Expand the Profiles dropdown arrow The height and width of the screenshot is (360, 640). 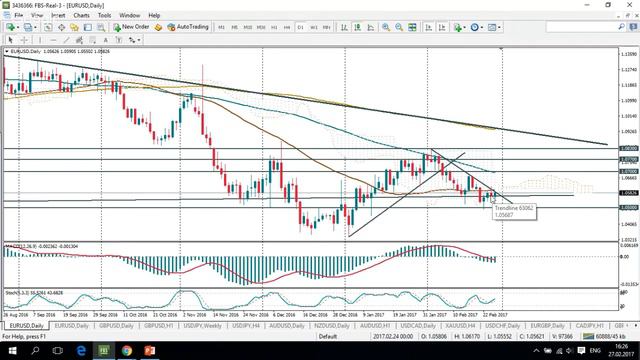[x=35, y=27]
